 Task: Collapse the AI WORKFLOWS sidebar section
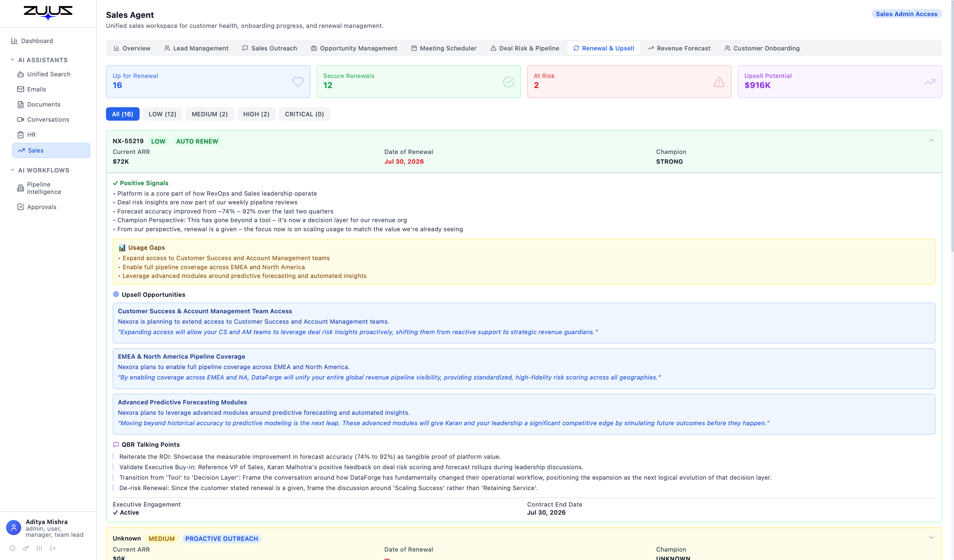coord(40,170)
